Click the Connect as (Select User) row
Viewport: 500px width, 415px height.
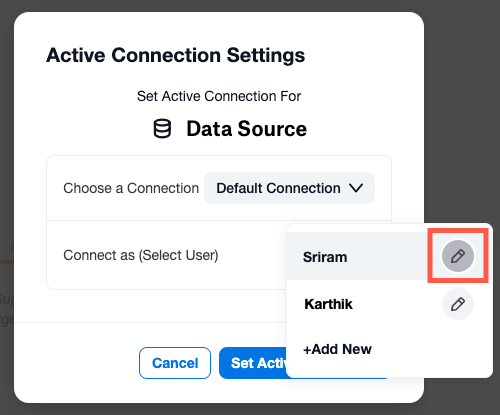167,255
